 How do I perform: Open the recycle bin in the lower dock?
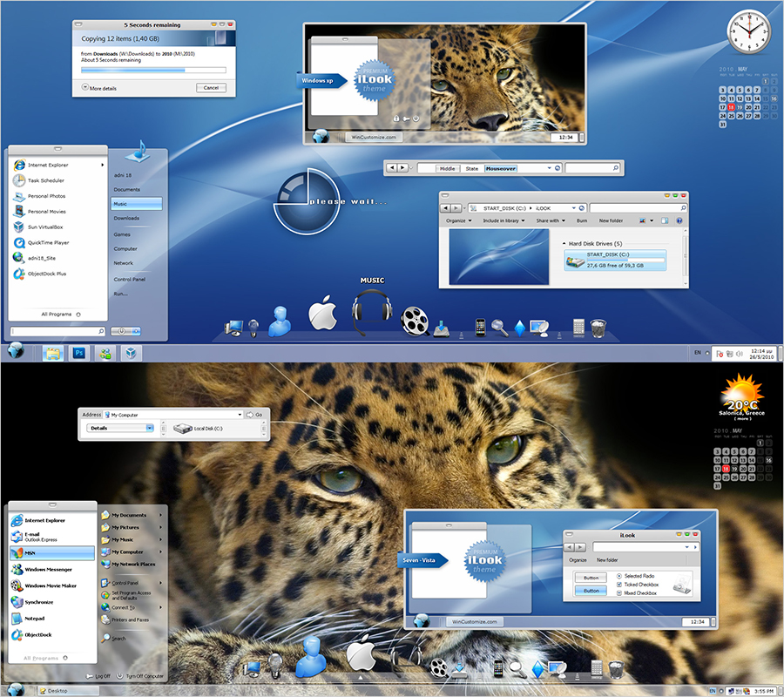pyautogui.click(x=616, y=669)
